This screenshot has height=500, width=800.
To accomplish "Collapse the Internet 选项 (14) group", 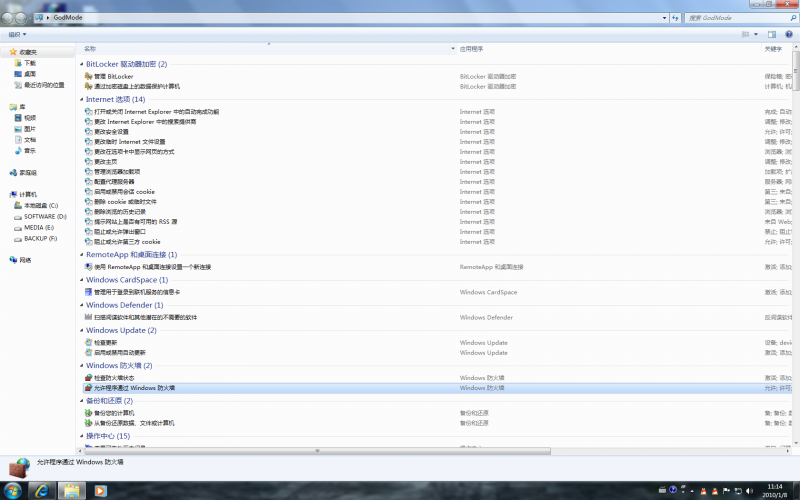I will 82,99.
